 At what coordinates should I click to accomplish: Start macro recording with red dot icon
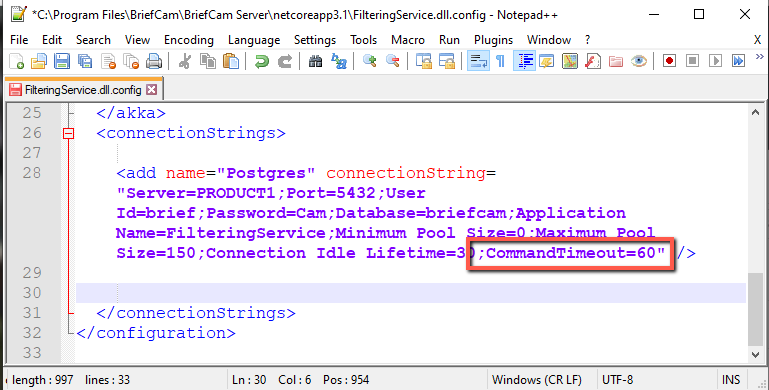click(x=669, y=61)
